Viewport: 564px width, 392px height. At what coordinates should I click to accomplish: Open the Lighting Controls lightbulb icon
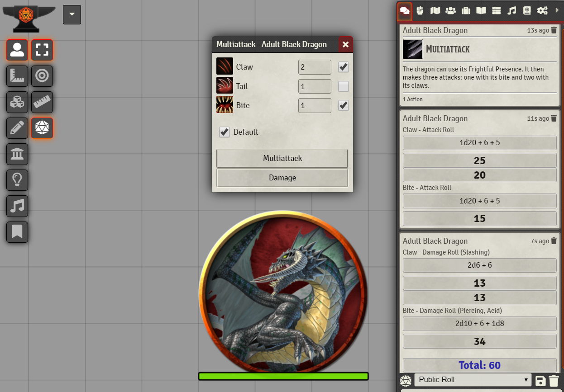17,180
